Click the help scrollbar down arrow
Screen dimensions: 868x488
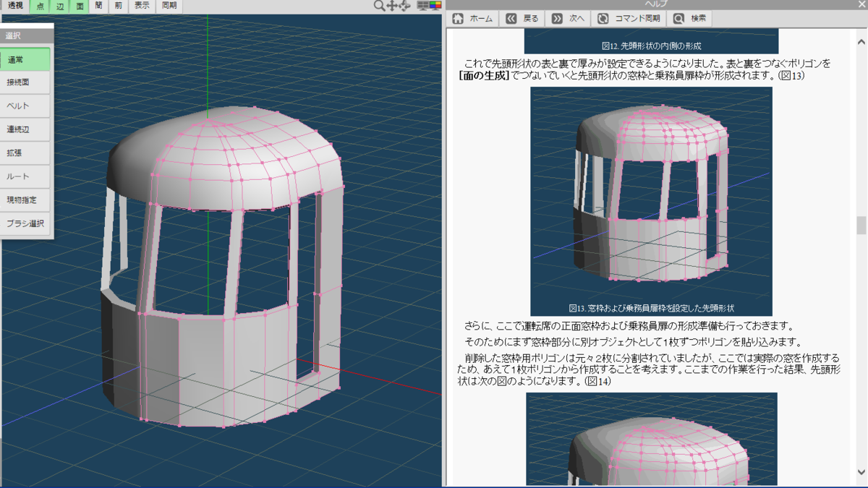861,473
